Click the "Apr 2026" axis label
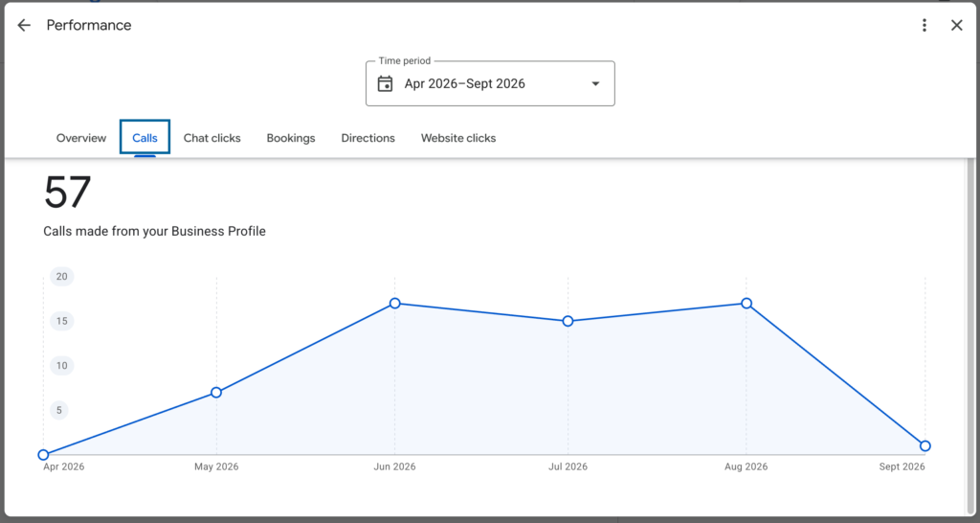 click(x=64, y=466)
